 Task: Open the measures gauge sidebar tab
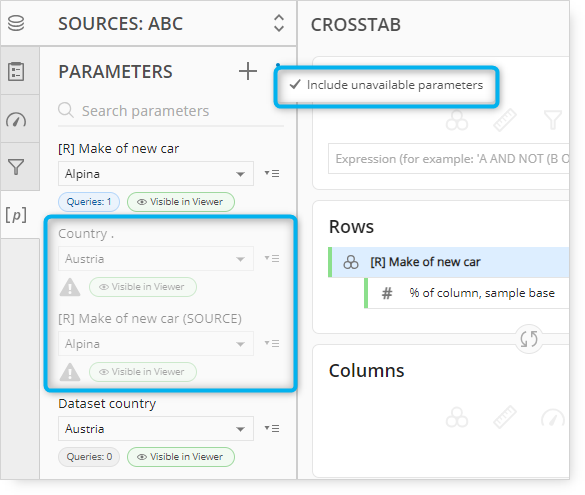16,120
